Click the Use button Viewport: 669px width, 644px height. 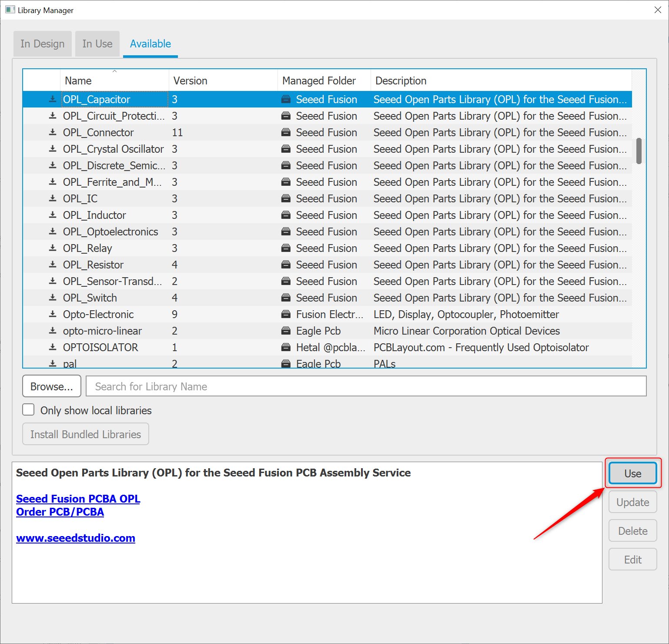[x=632, y=473]
